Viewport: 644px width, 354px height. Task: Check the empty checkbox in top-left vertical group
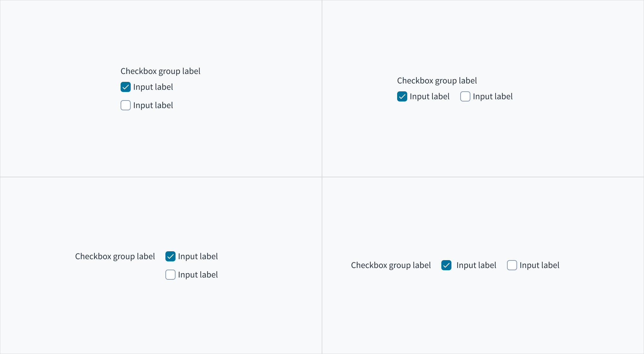[125, 105]
